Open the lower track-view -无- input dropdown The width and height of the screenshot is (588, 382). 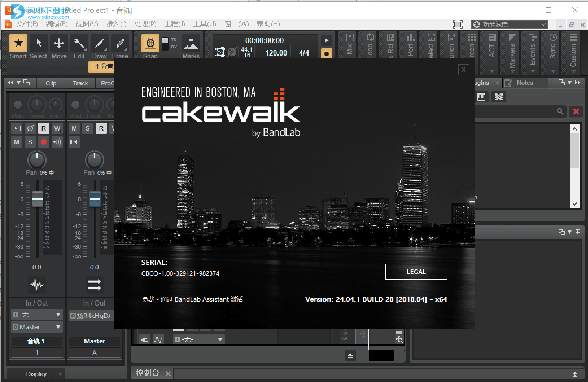coord(199,339)
